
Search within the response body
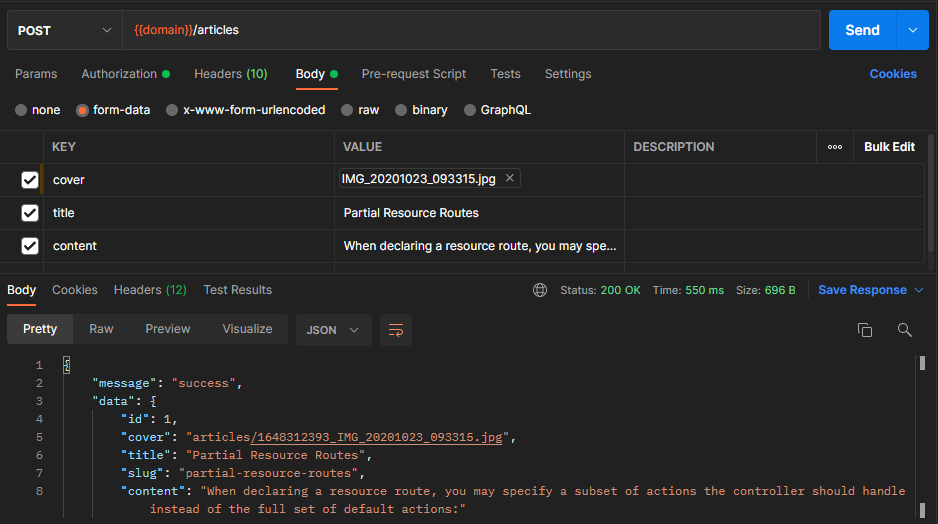(904, 330)
